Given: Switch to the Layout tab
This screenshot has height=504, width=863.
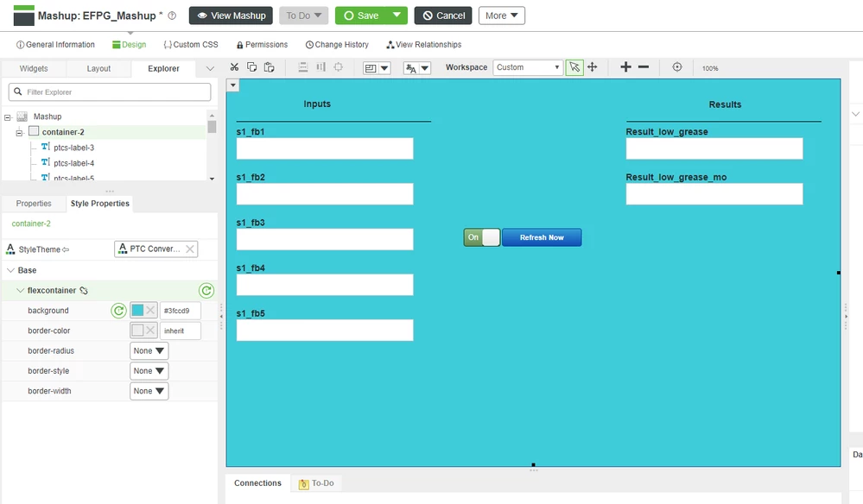Looking at the screenshot, I should 98,68.
